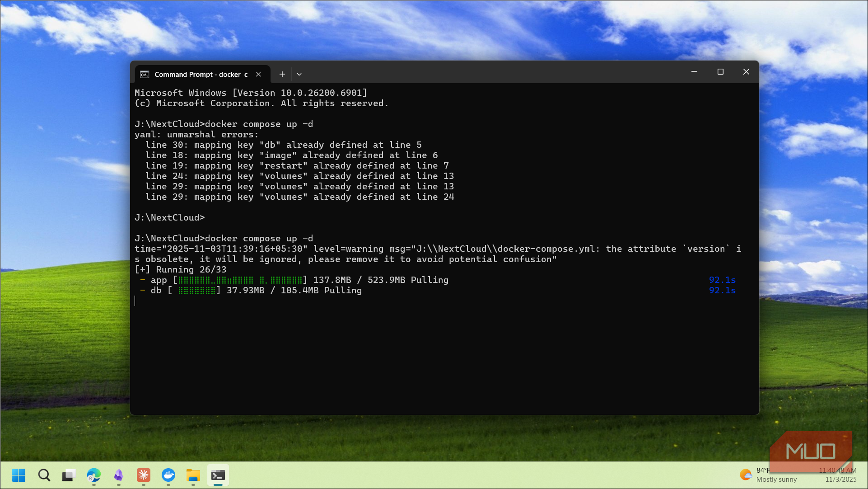Expand the new tab profile dropdown

pyautogui.click(x=299, y=74)
